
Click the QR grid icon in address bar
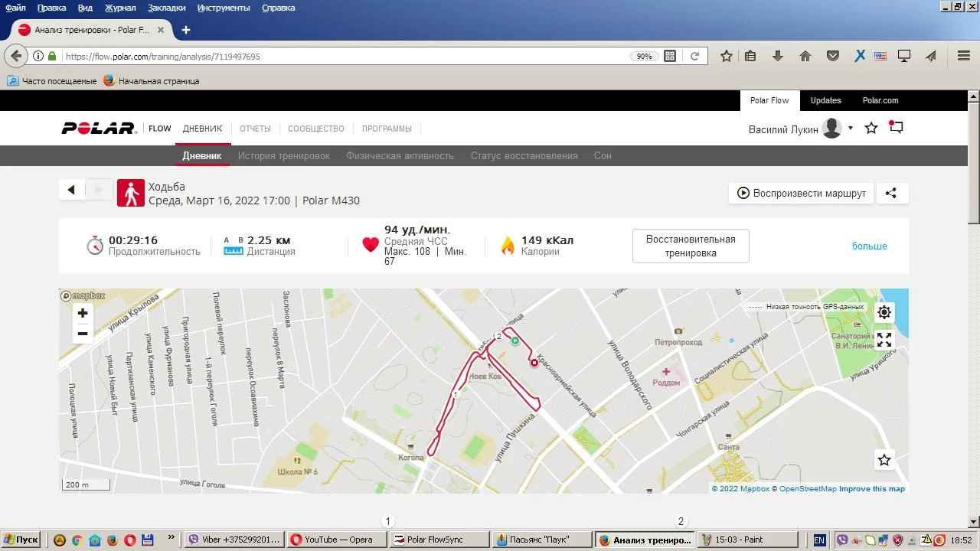coord(670,56)
